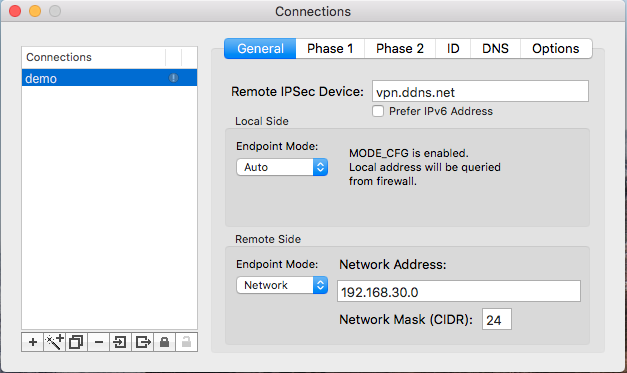Click the Connections column header
Viewport: 627px width, 373px height.
click(x=94, y=58)
